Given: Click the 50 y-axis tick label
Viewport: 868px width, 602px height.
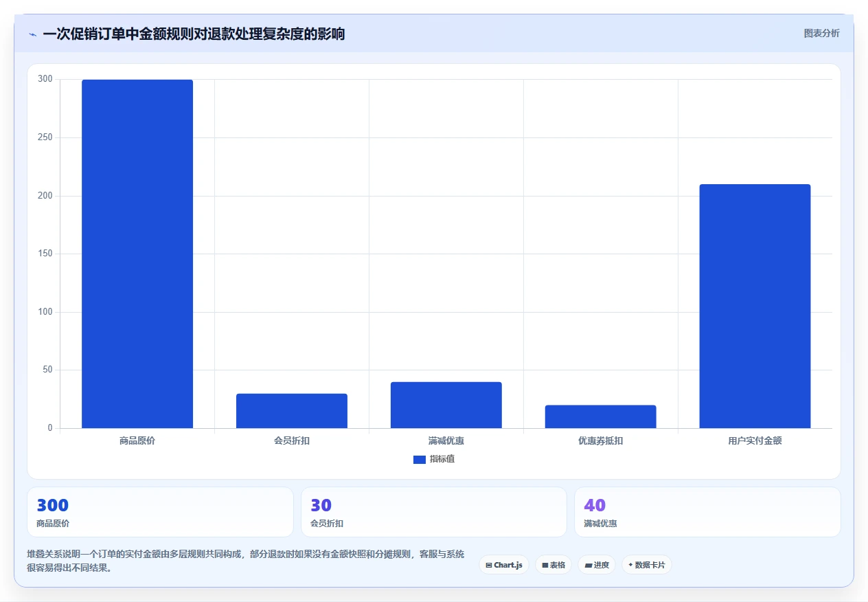Looking at the screenshot, I should (x=47, y=370).
